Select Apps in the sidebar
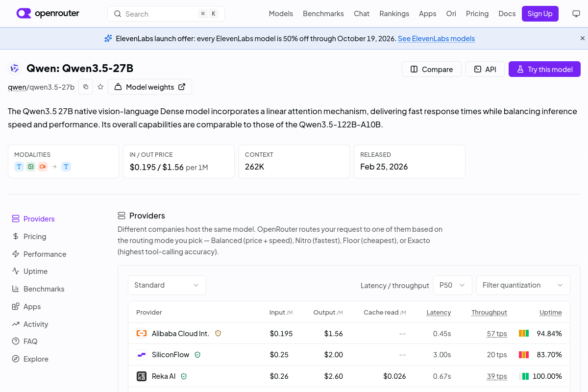 (x=26, y=307)
